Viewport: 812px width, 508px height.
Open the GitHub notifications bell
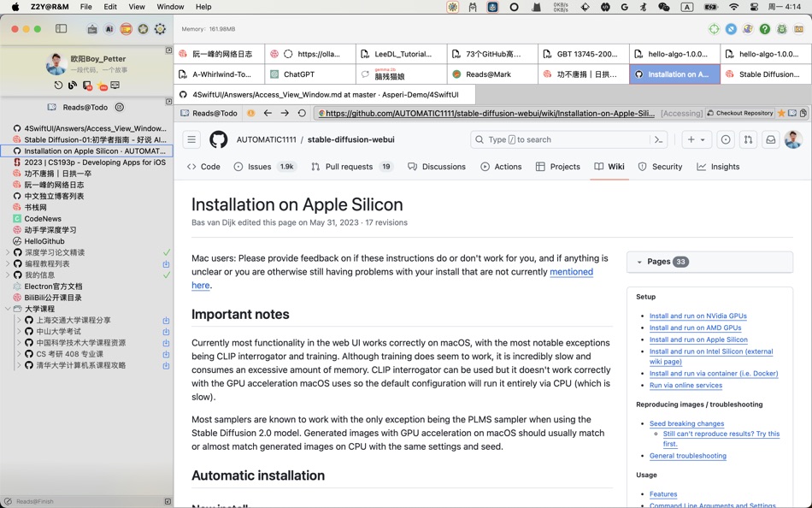[773, 139]
